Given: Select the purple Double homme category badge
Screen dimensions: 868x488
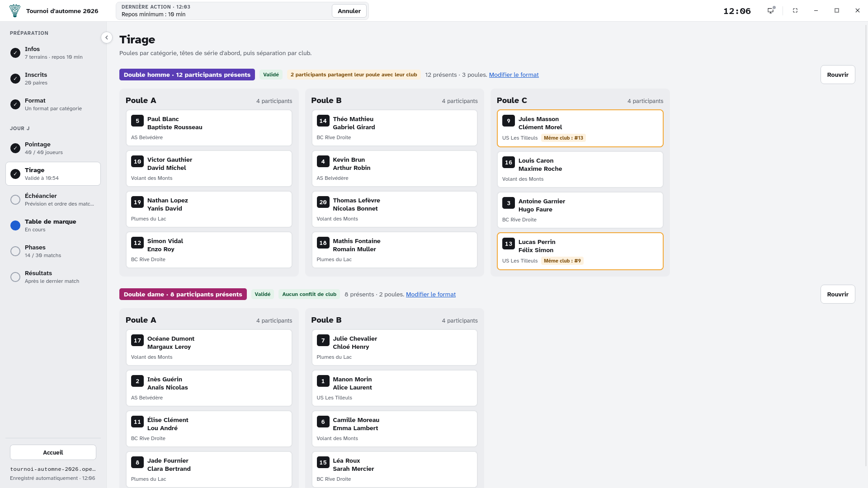Looking at the screenshot, I should tap(187, 75).
